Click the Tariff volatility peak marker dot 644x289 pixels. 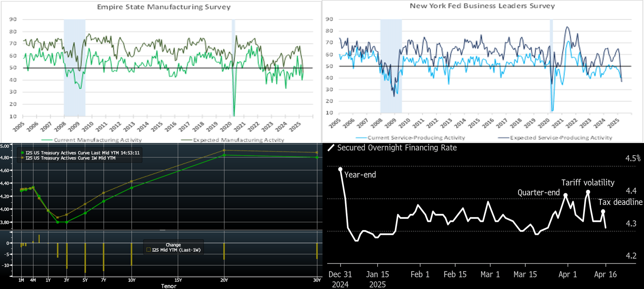pos(588,192)
